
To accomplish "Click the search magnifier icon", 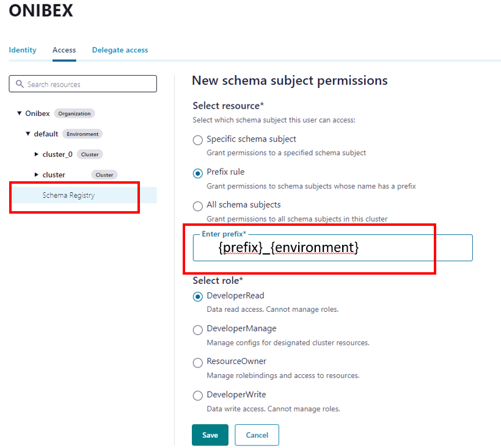I will point(20,84).
